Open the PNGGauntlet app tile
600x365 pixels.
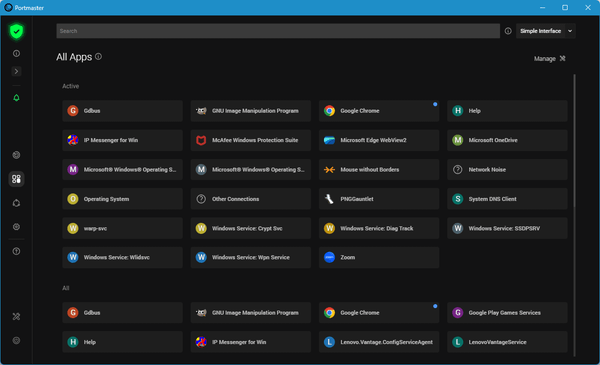coord(379,199)
